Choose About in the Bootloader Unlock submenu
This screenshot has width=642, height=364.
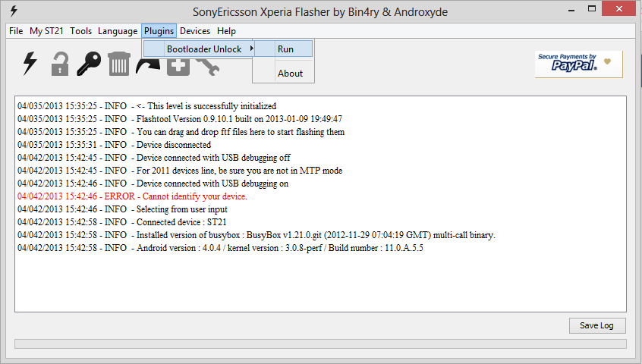coord(290,74)
